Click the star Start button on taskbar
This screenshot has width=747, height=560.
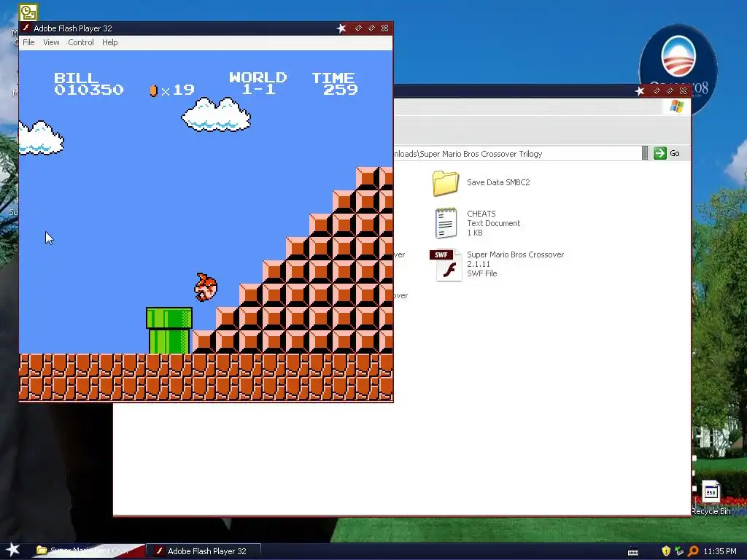click(13, 550)
